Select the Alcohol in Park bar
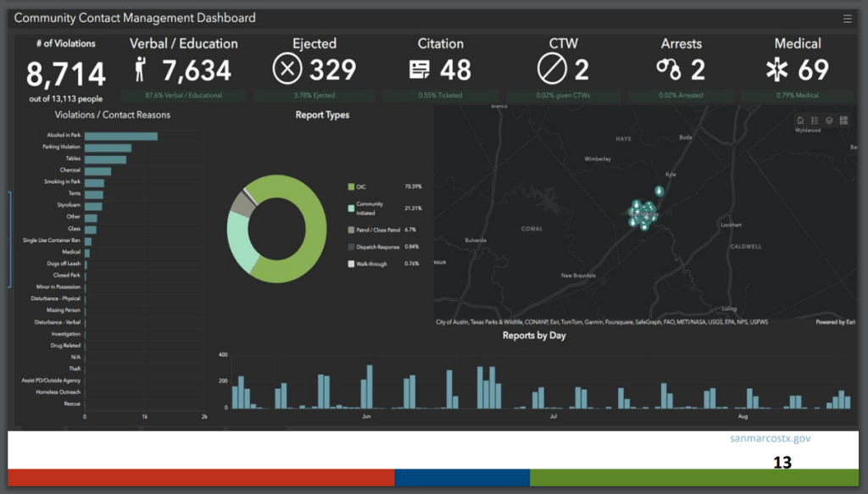Screen dimensions: 868x494 click(120, 136)
